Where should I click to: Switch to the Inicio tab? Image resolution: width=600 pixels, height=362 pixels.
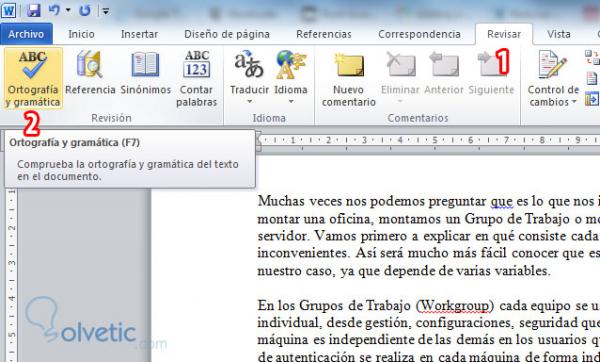pyautogui.click(x=81, y=34)
